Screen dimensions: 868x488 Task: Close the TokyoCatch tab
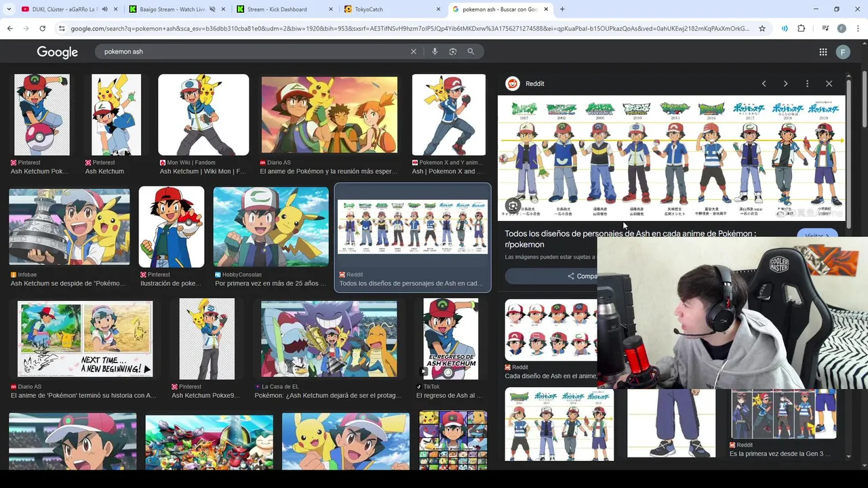pos(437,9)
